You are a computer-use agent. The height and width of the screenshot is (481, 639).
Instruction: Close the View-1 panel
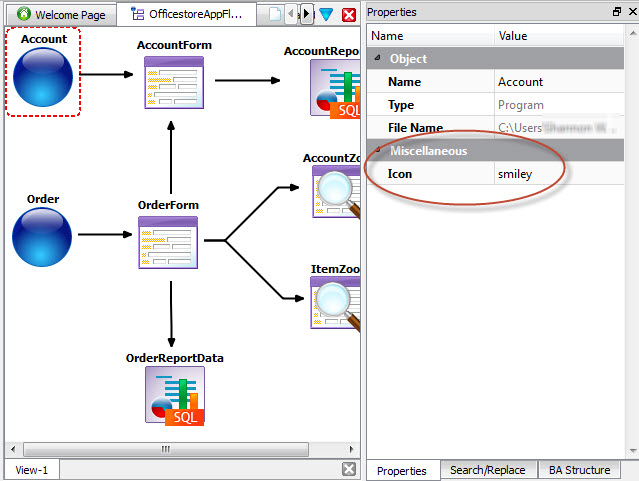click(x=348, y=469)
